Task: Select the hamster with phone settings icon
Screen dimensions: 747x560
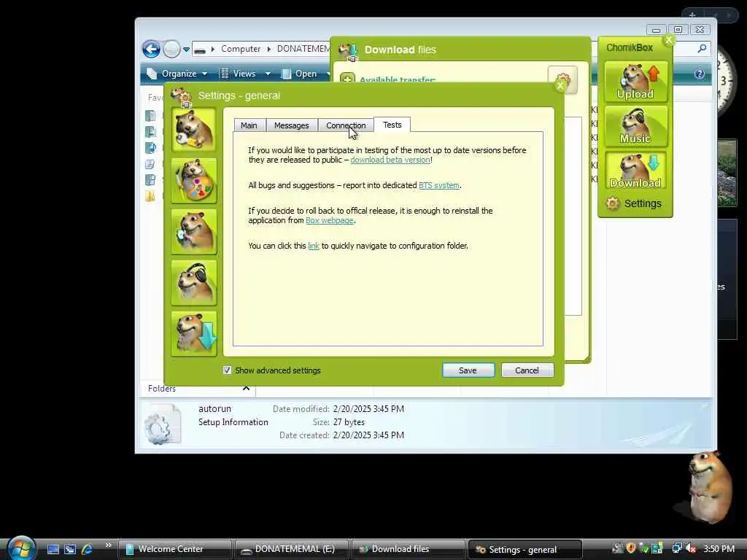Action: click(194, 232)
